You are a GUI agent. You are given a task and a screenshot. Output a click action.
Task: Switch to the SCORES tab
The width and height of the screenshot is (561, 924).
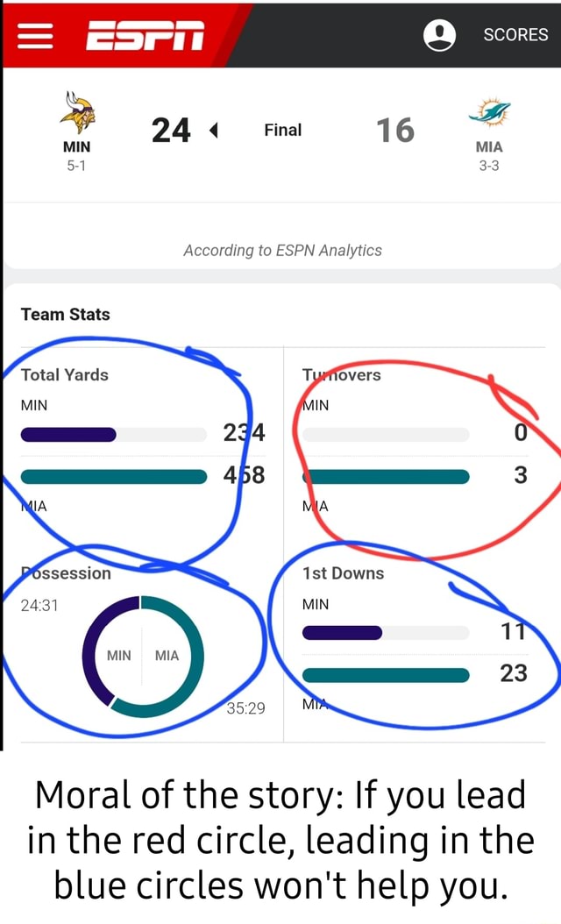pos(515,35)
